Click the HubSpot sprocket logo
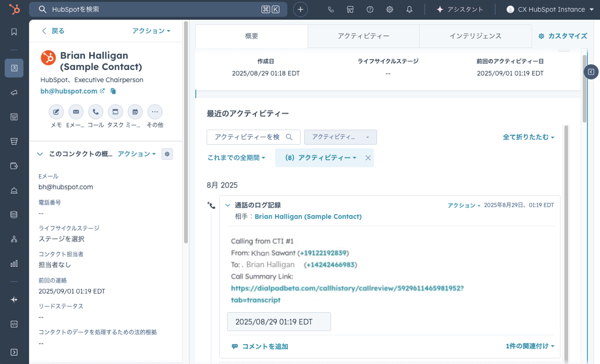This screenshot has width=600, height=364. (14, 10)
